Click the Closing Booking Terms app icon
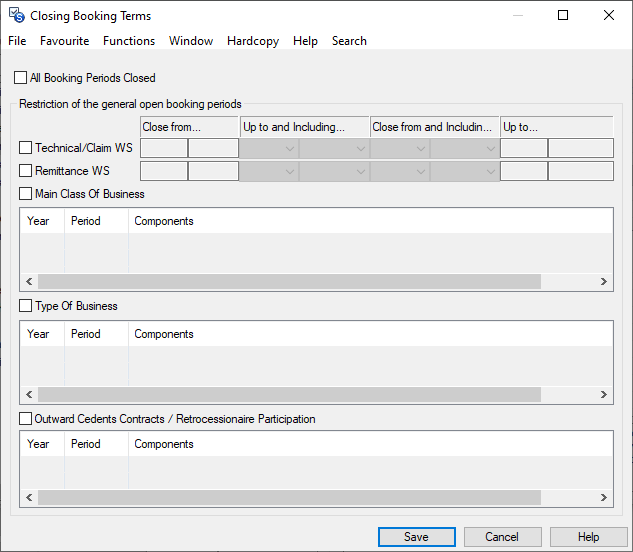 (x=16, y=15)
